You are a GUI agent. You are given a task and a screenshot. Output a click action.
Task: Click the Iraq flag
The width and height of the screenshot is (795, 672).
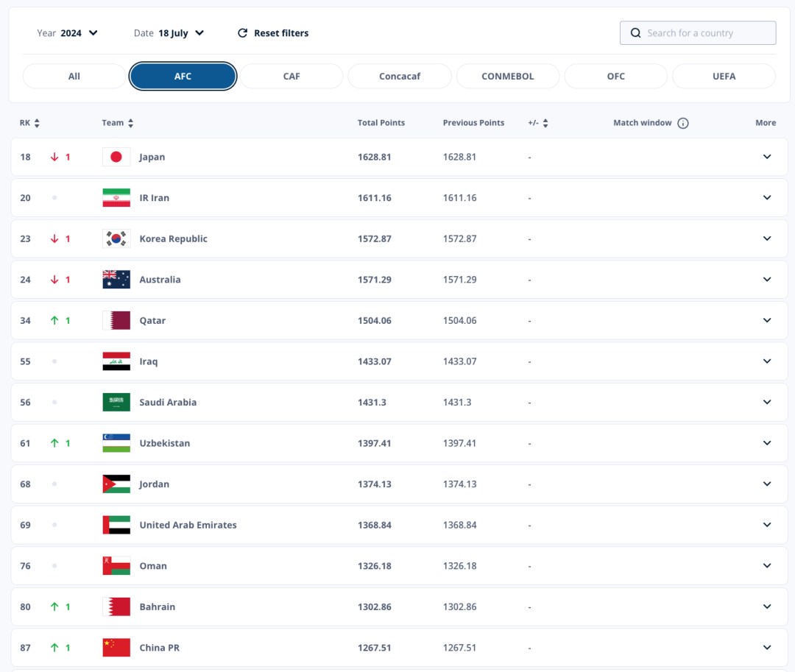tap(116, 361)
